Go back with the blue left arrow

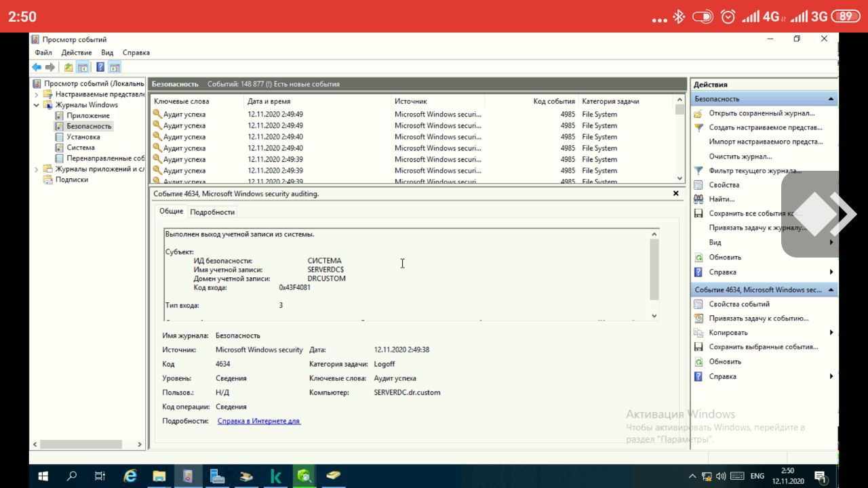[37, 67]
